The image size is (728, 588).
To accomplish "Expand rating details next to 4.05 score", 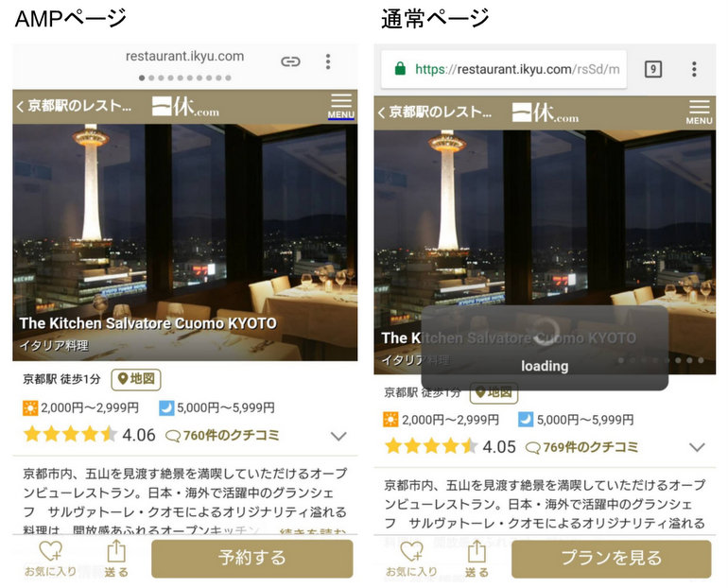I will [x=697, y=447].
